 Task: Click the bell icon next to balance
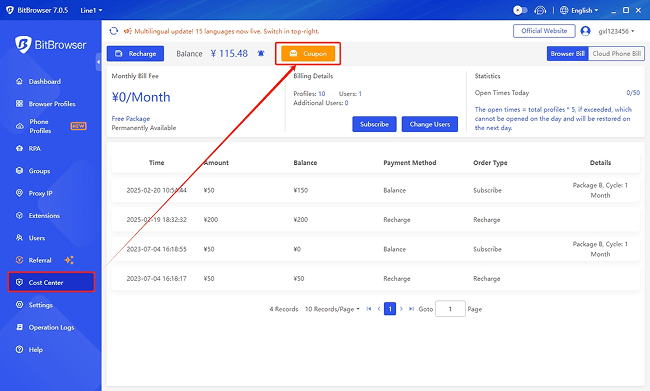pyautogui.click(x=261, y=53)
